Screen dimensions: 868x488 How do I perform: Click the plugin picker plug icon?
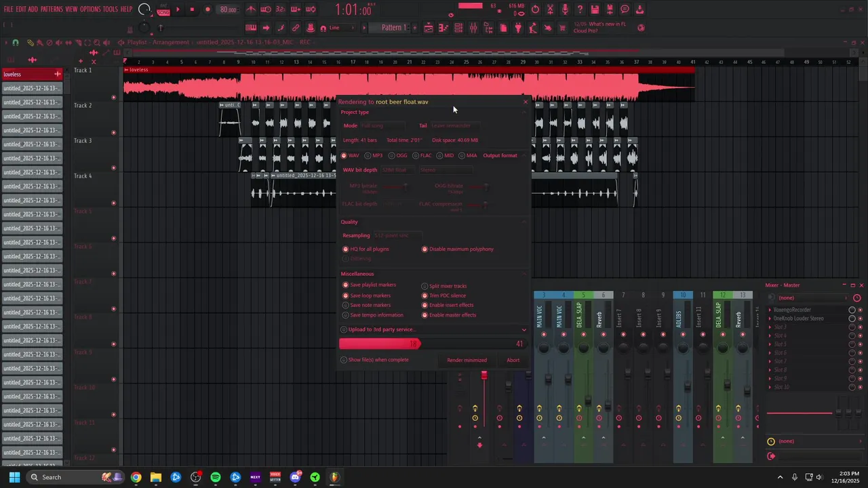pos(518,28)
